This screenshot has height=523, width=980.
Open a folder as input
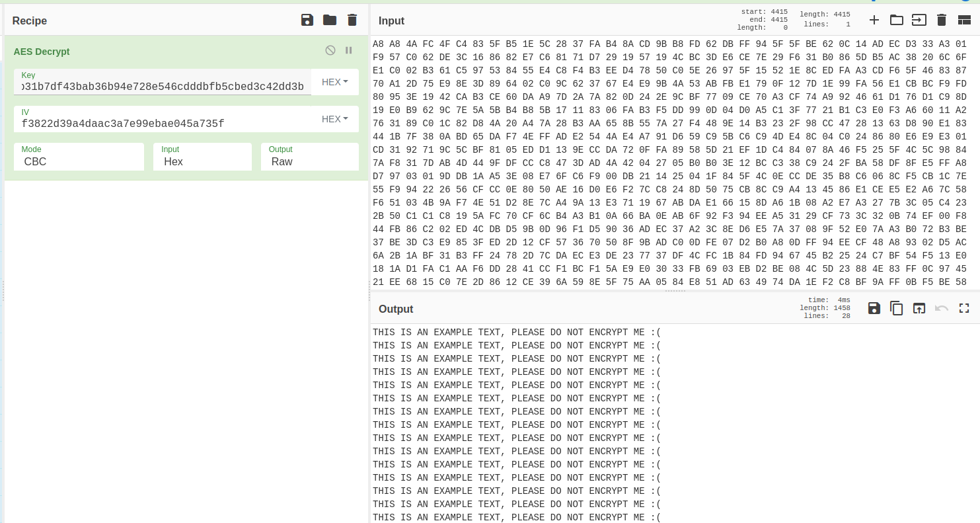[x=896, y=20]
